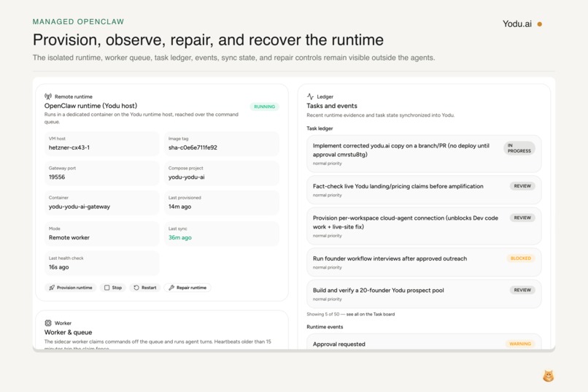
Task: Click the 'Task ledger' section label
Action: click(320, 128)
